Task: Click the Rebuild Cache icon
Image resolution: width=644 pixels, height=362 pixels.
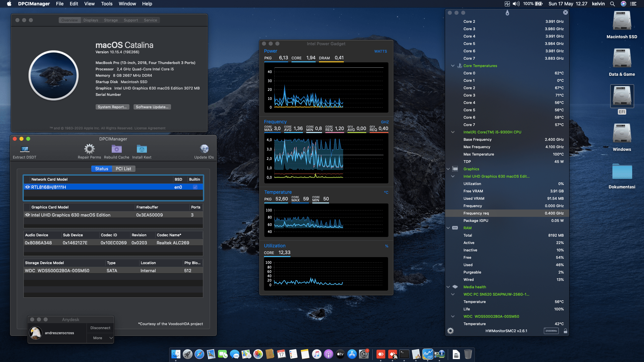Action: click(x=116, y=149)
